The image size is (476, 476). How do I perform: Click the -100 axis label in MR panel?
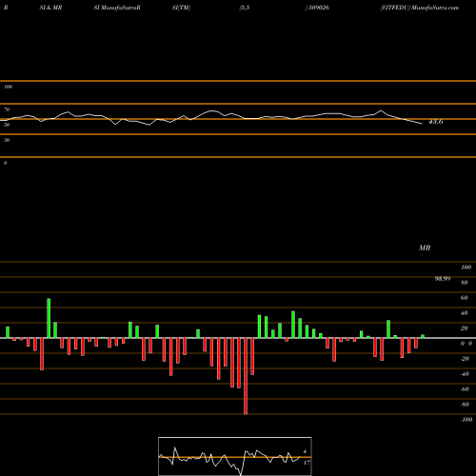[x=466, y=420]
